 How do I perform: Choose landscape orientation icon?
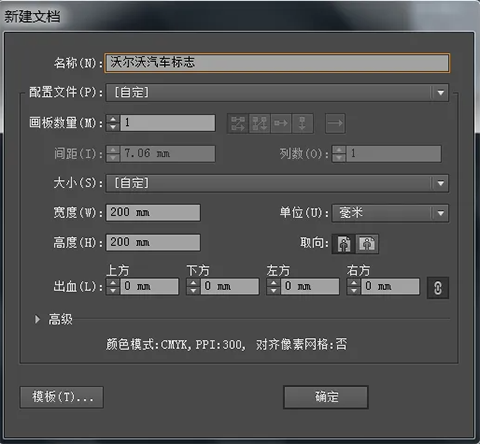coord(367,244)
